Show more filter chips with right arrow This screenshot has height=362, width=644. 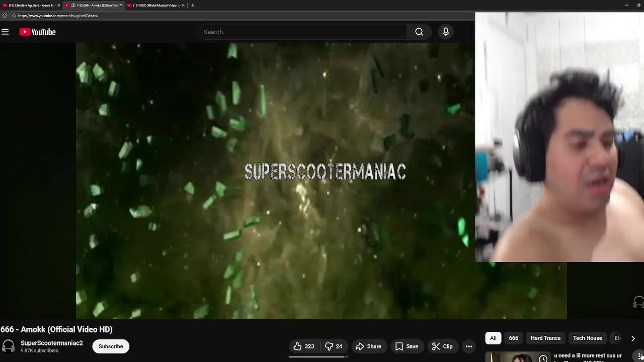click(633, 338)
